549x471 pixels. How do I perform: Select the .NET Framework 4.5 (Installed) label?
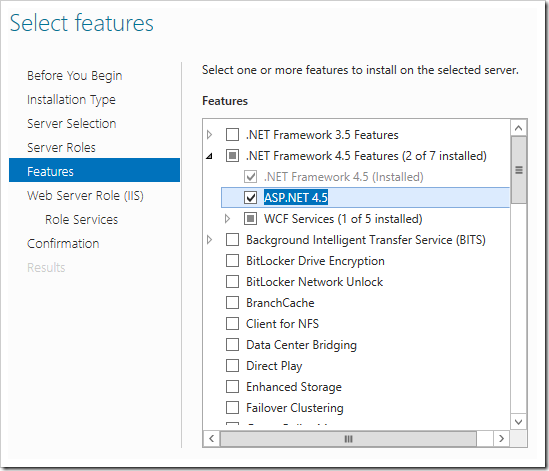point(343,177)
